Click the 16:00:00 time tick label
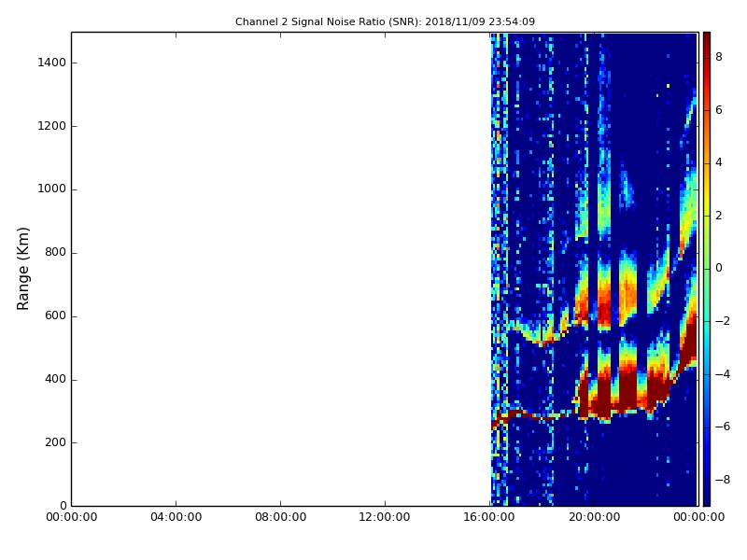Viewport: 747px width, 560px height. pyautogui.click(x=488, y=517)
